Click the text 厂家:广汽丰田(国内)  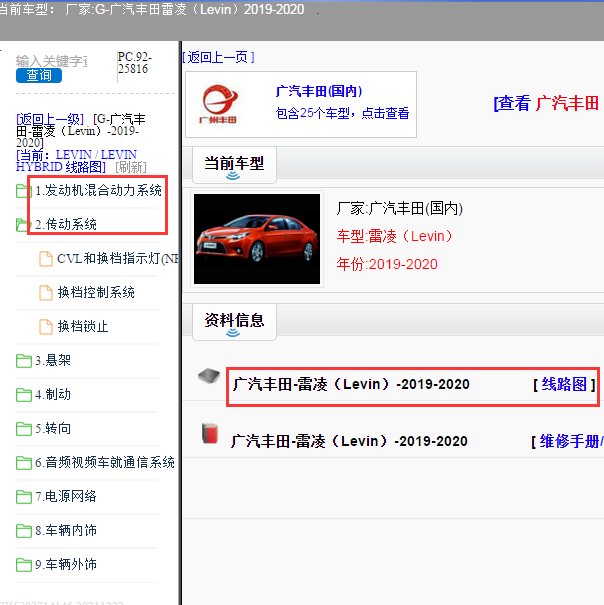[x=399, y=209]
